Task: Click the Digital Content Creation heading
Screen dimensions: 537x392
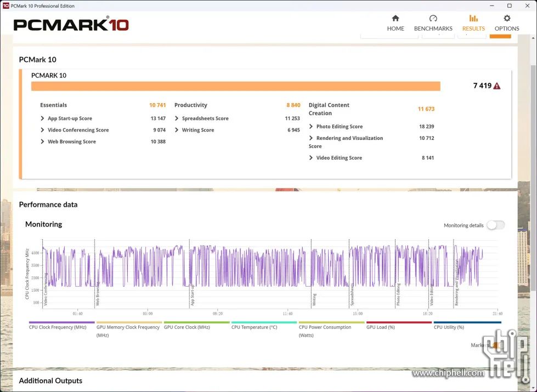Action: coord(329,109)
